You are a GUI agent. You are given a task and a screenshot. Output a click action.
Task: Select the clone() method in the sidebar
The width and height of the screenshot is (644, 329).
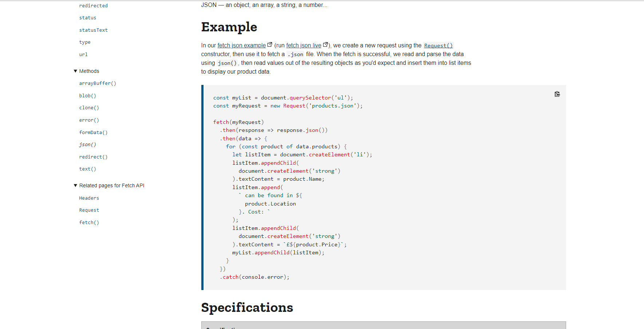[x=89, y=107]
